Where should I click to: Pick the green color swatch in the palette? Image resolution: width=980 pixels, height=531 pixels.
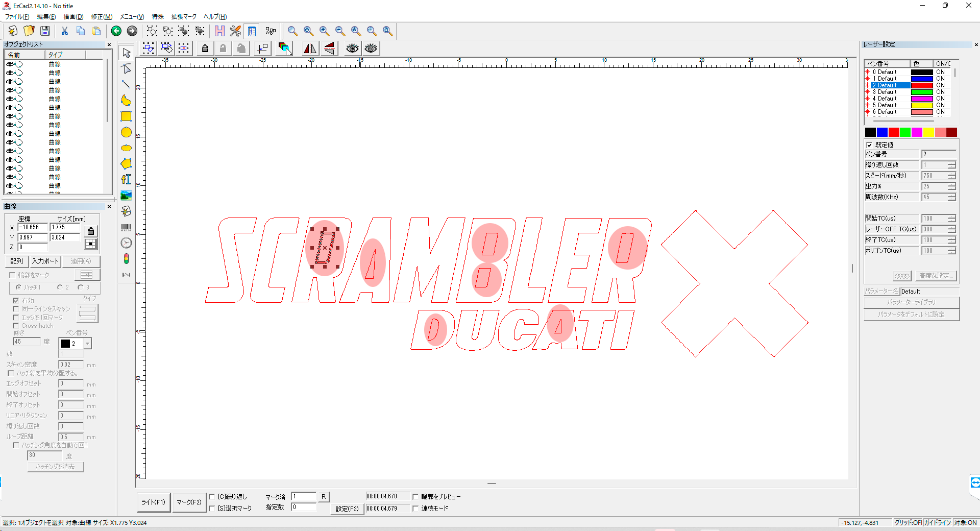pyautogui.click(x=905, y=132)
